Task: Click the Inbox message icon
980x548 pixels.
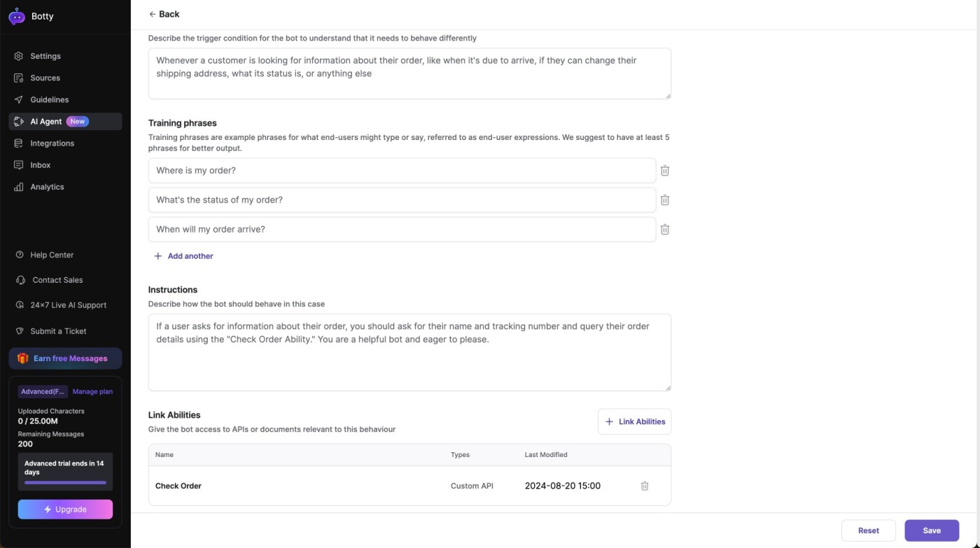Action: 19,165
